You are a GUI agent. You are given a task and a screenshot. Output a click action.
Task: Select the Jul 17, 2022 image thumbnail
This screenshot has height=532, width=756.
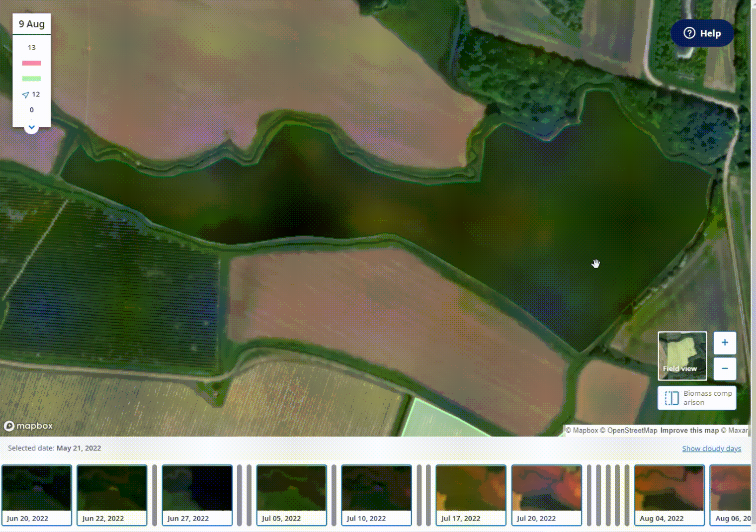coord(471,495)
